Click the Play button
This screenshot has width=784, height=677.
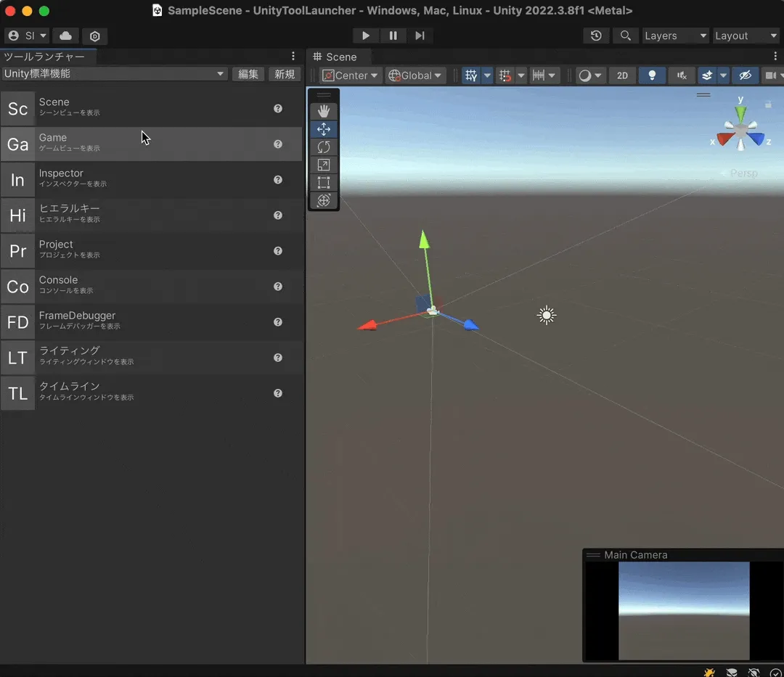(366, 36)
